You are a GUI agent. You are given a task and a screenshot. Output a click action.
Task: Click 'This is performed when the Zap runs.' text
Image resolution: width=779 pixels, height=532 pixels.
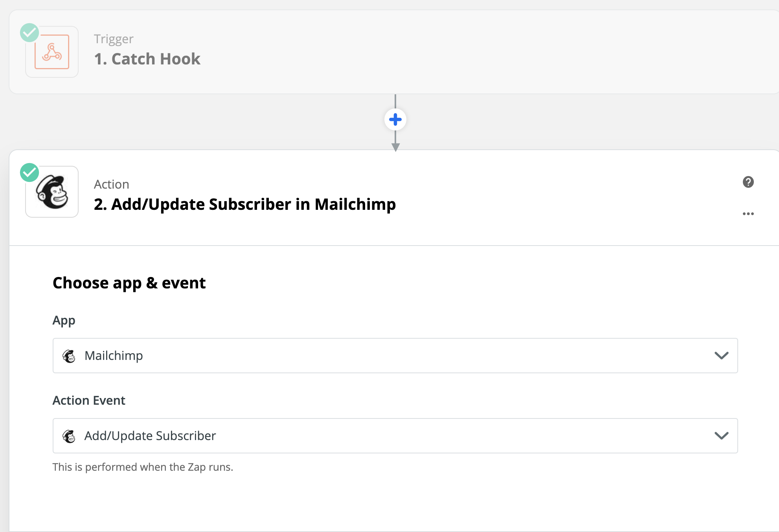pyautogui.click(x=143, y=467)
